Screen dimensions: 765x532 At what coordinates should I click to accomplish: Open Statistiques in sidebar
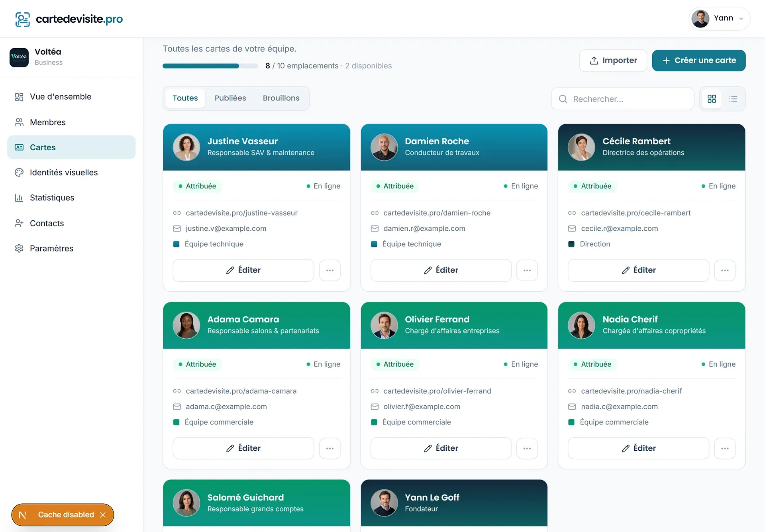click(71, 198)
